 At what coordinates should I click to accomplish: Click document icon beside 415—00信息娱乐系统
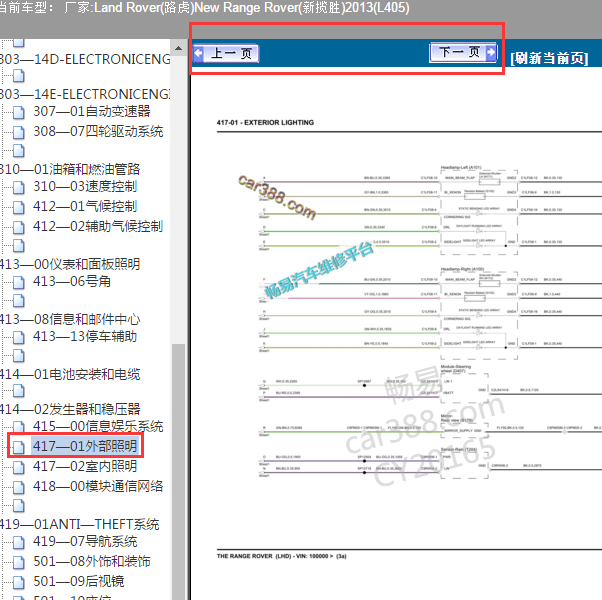pos(18,427)
